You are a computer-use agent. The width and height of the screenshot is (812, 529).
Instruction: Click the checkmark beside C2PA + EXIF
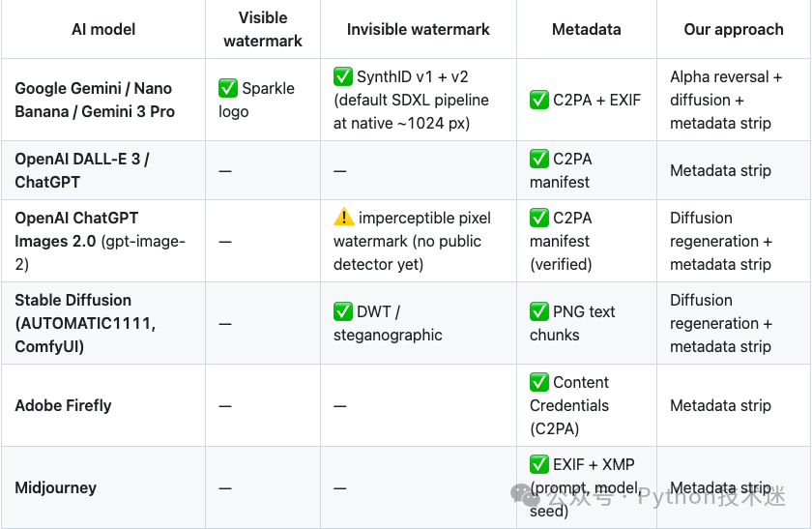tap(539, 100)
